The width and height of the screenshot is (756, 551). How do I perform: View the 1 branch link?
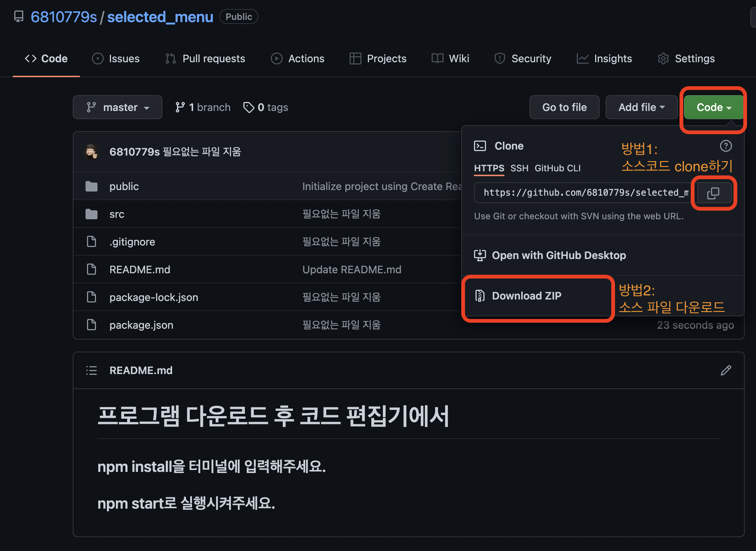pos(203,107)
